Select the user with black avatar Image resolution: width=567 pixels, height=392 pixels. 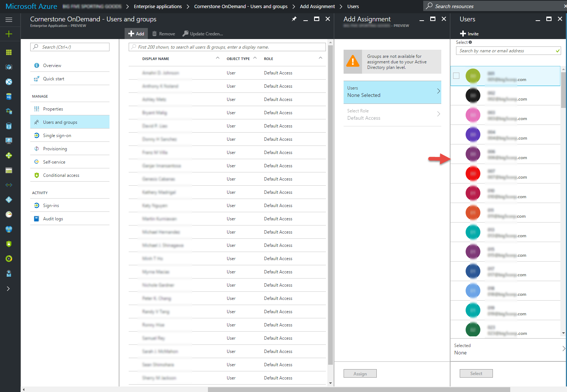505,95
